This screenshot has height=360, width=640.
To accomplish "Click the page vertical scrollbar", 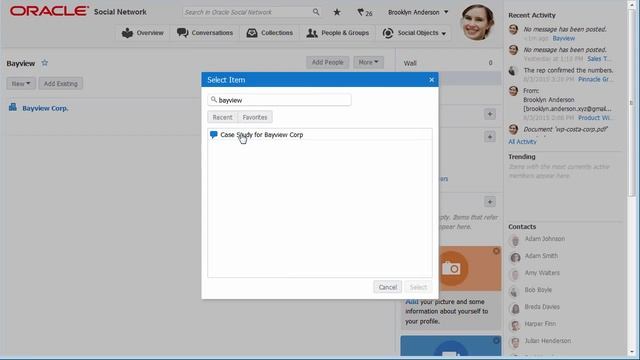I will tap(632, 102).
